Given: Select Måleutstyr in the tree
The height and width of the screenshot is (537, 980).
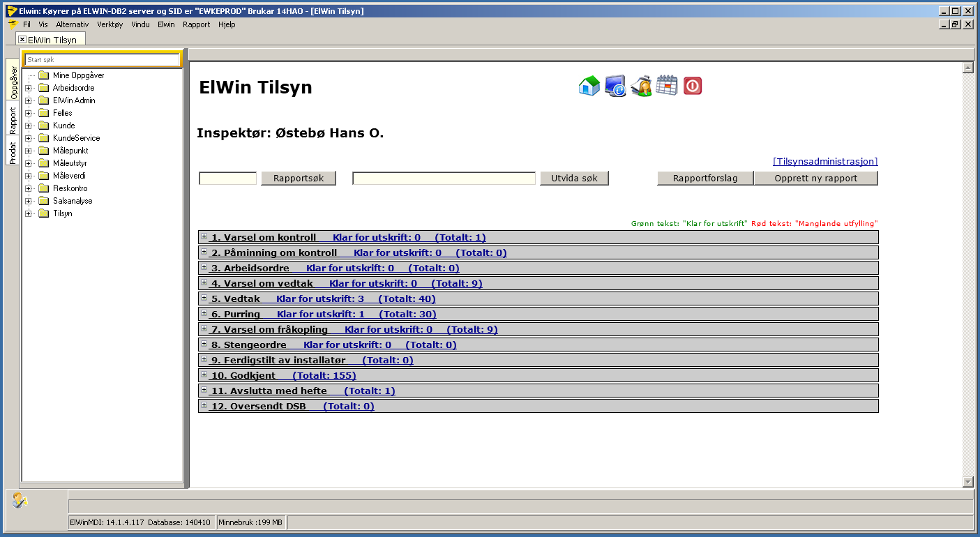Looking at the screenshot, I should click(x=70, y=163).
